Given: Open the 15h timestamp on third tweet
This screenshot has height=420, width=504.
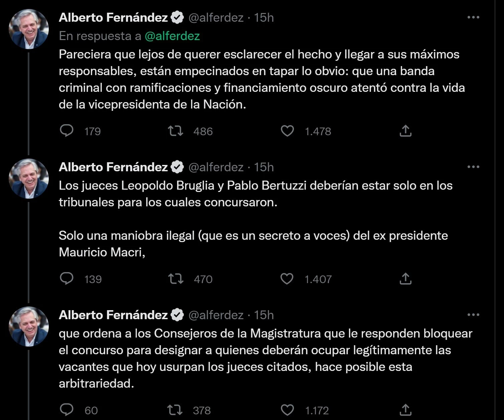Looking at the screenshot, I should click(264, 315).
